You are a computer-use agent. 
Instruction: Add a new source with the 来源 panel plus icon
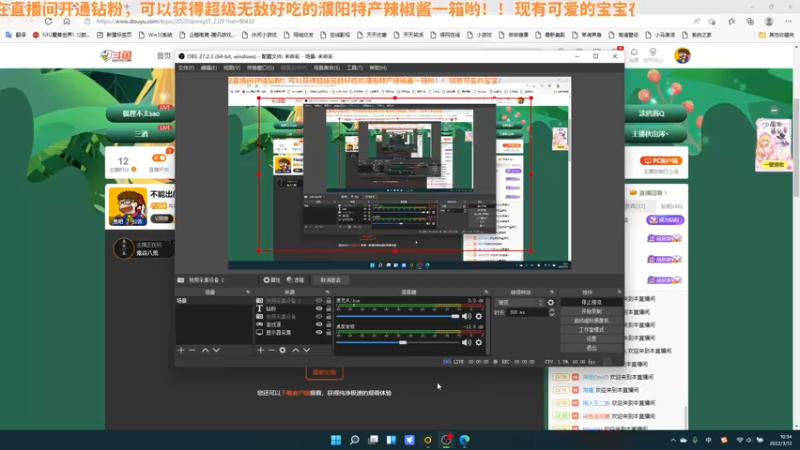(260, 350)
